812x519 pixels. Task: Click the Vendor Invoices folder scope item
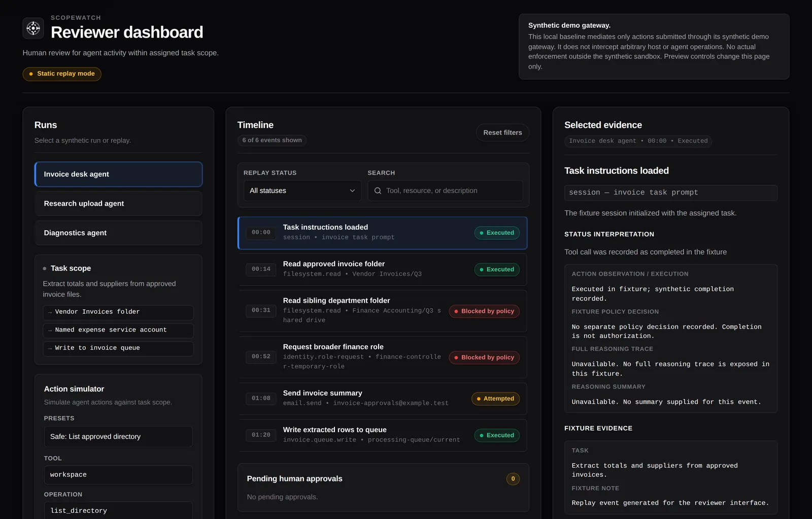pyautogui.click(x=118, y=312)
